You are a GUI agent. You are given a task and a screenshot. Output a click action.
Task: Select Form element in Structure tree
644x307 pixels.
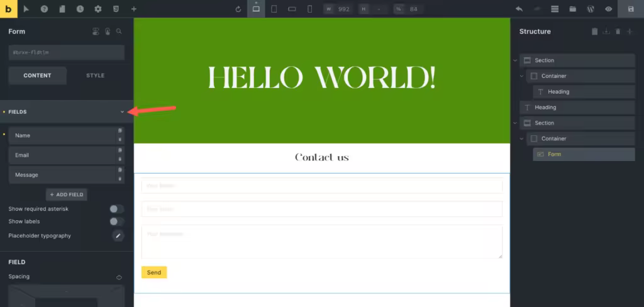[x=584, y=154]
